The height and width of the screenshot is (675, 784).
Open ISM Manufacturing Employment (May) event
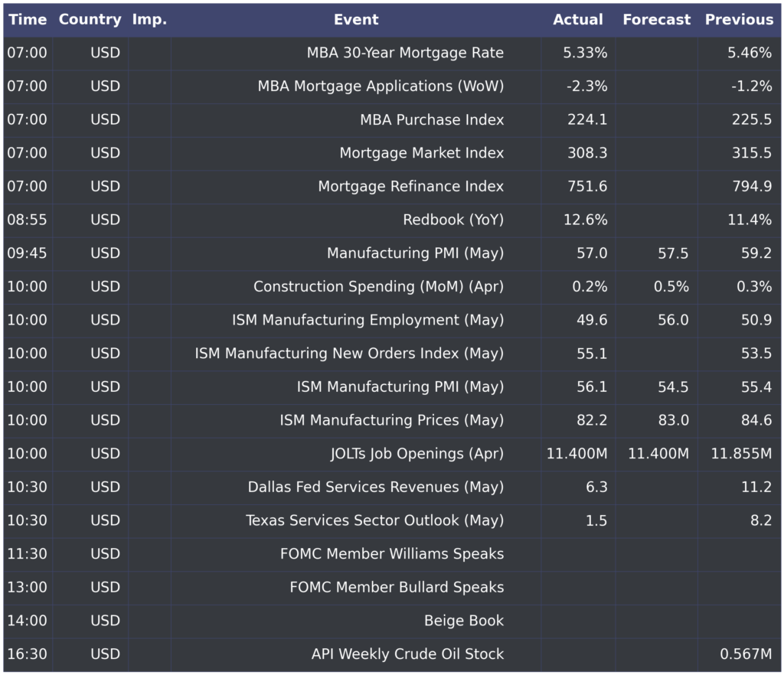[x=367, y=320]
